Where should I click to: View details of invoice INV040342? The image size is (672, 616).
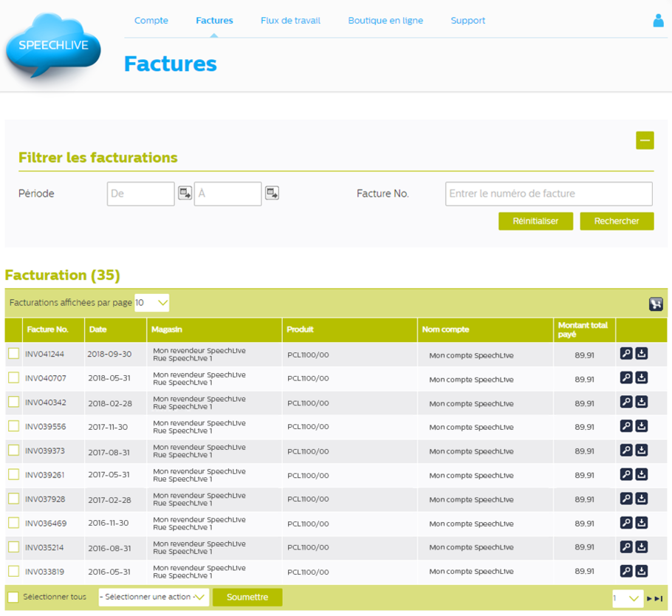(x=626, y=402)
